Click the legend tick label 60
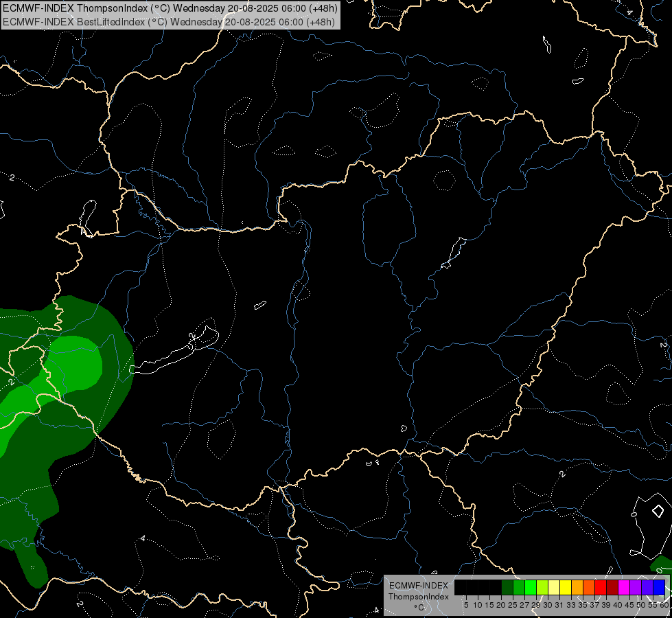The width and height of the screenshot is (672, 618). point(664,605)
